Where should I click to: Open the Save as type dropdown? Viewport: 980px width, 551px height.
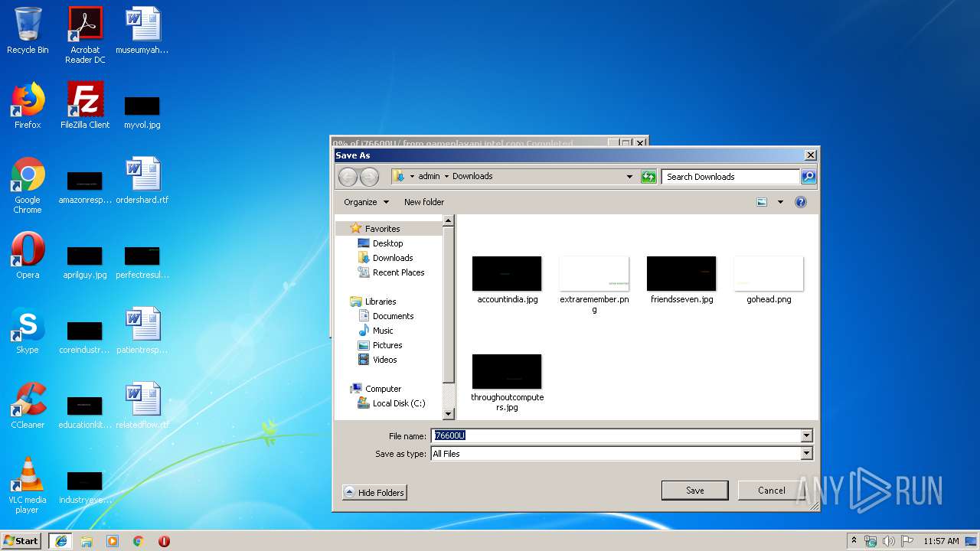pos(806,454)
